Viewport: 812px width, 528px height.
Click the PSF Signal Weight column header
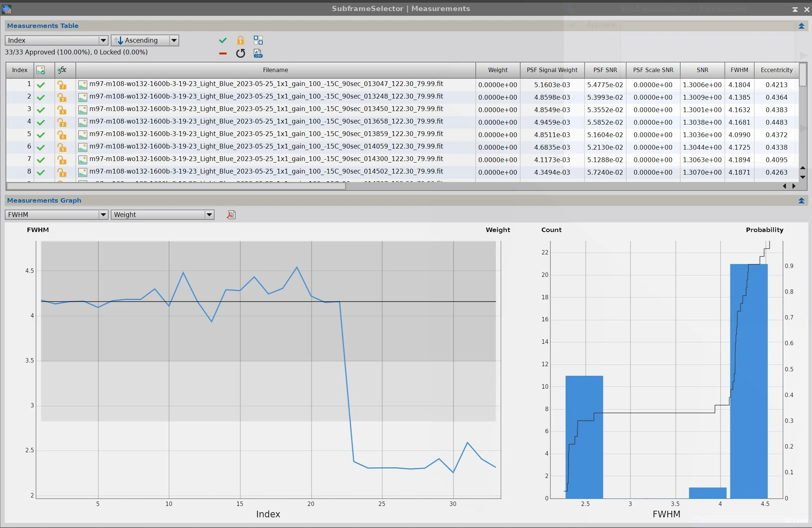[x=552, y=70]
